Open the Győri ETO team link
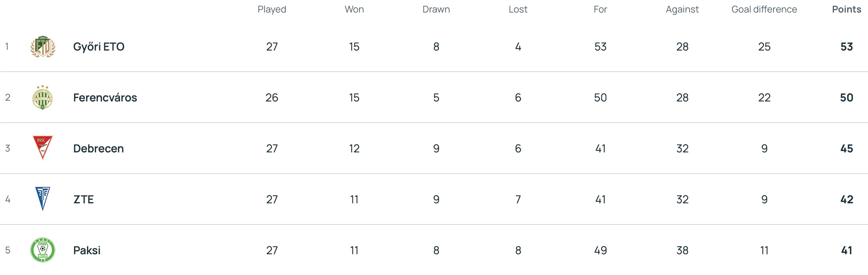This screenshot has height=275, width=868. 99,47
